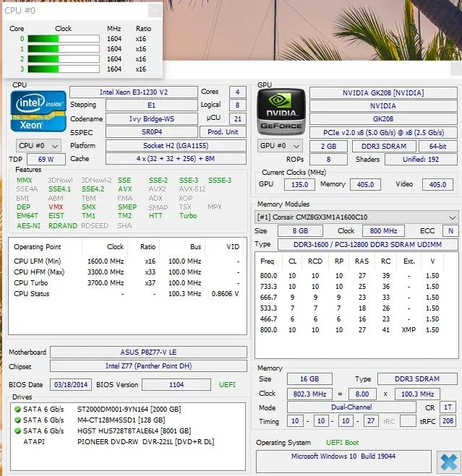Click the XMP memory timing row

[350, 330]
